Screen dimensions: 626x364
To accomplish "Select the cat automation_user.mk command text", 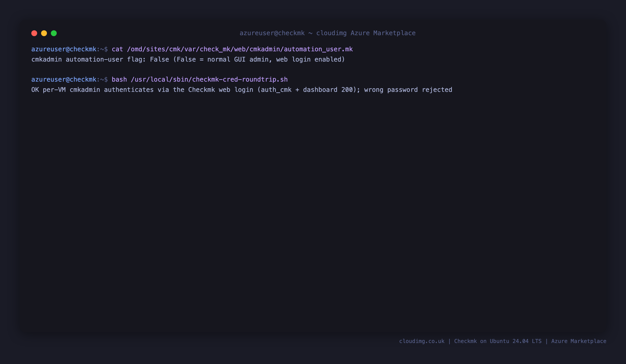I will (232, 49).
